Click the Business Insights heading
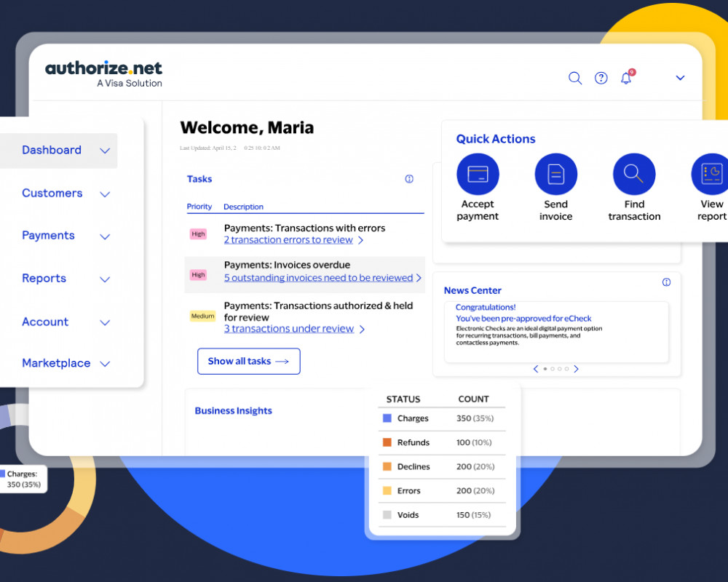The height and width of the screenshot is (582, 728). pyautogui.click(x=233, y=411)
